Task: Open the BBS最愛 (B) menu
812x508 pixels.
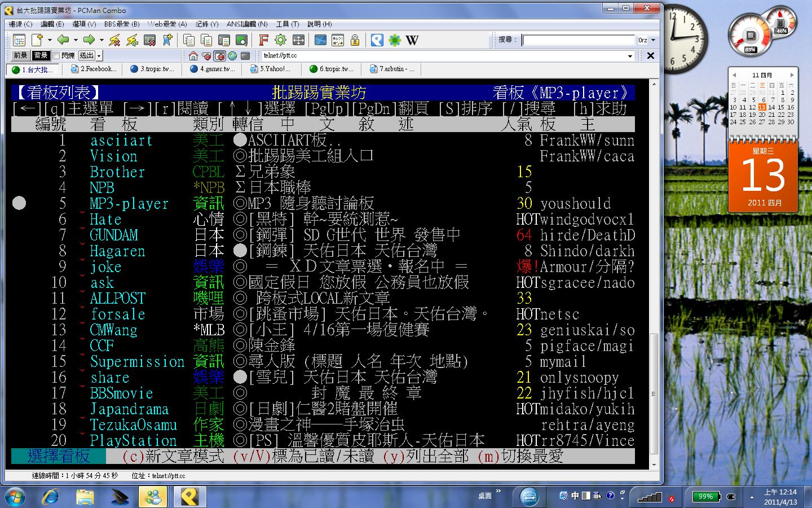Action: (x=122, y=24)
